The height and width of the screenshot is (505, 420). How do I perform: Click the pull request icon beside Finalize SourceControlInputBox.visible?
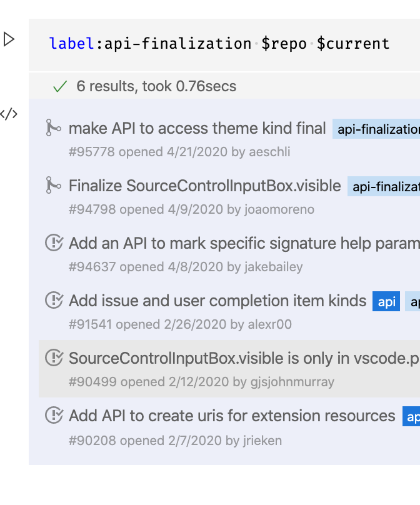54,186
